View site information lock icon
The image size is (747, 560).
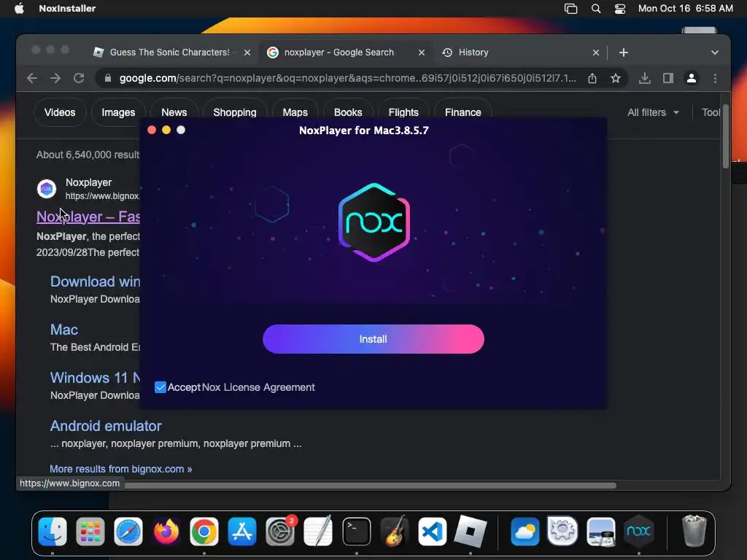pos(108,78)
